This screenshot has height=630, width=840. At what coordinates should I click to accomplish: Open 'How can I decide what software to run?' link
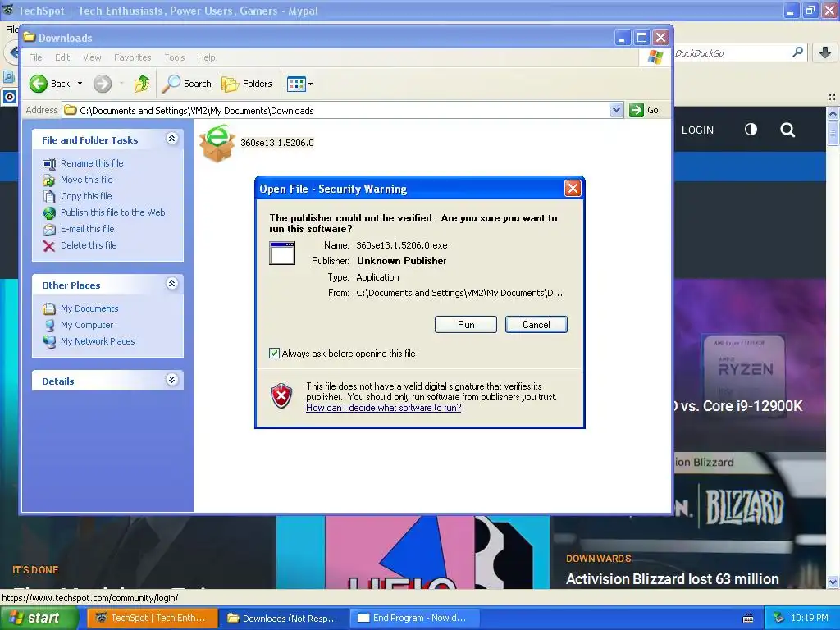(x=384, y=408)
